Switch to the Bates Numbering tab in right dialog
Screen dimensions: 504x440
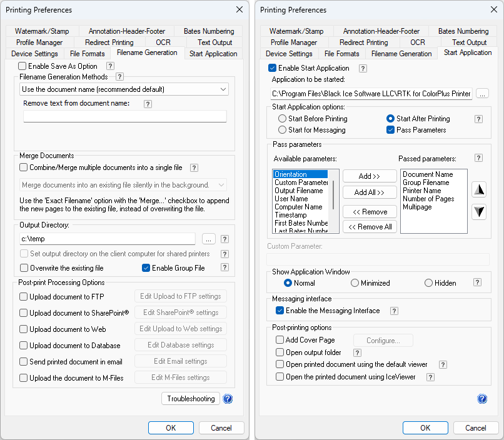point(463,31)
